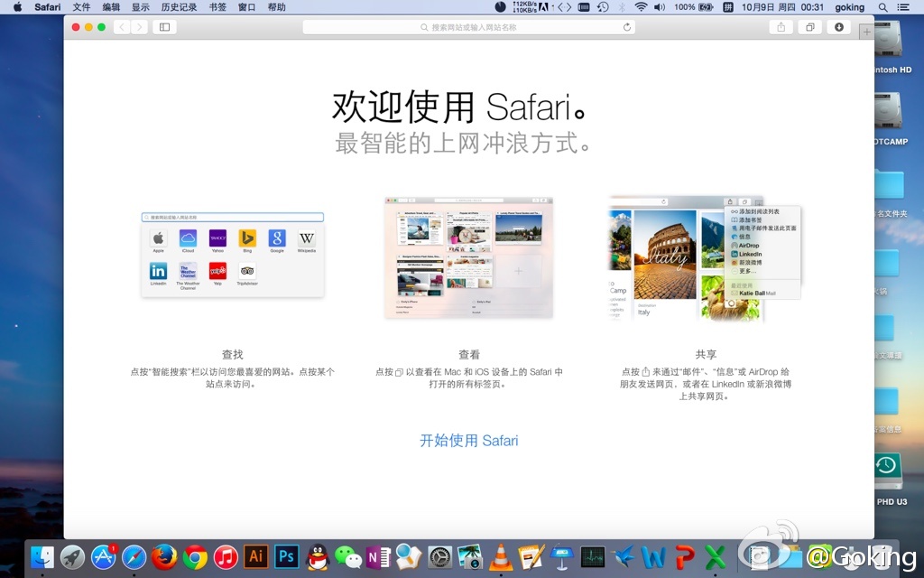Open the Safari downloads button

tap(838, 27)
